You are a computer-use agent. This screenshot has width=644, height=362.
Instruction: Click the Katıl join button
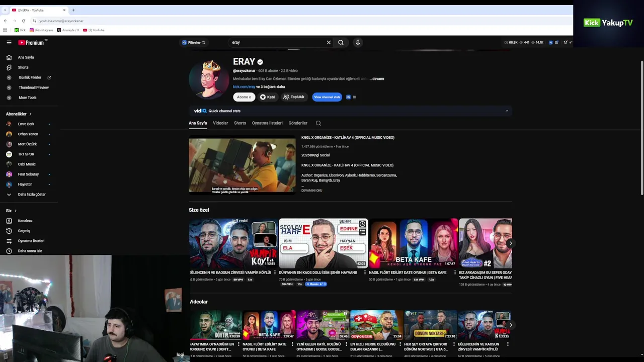point(268,97)
